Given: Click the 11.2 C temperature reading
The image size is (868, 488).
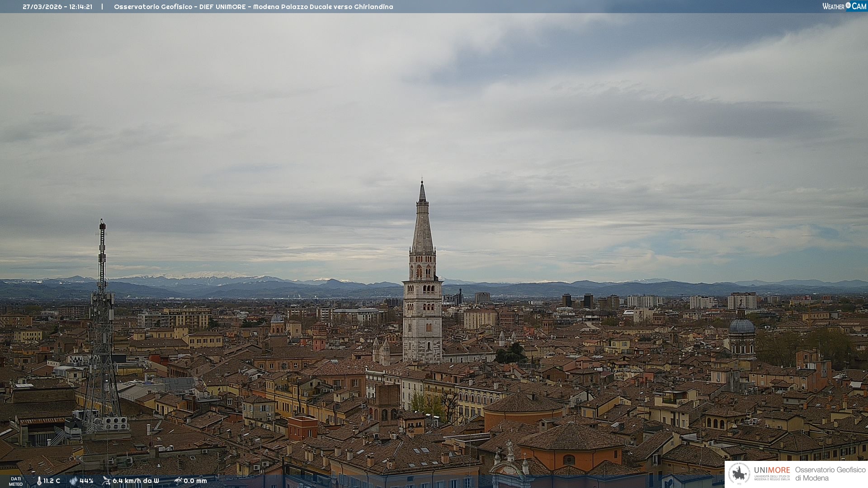Looking at the screenshot, I should tap(52, 481).
